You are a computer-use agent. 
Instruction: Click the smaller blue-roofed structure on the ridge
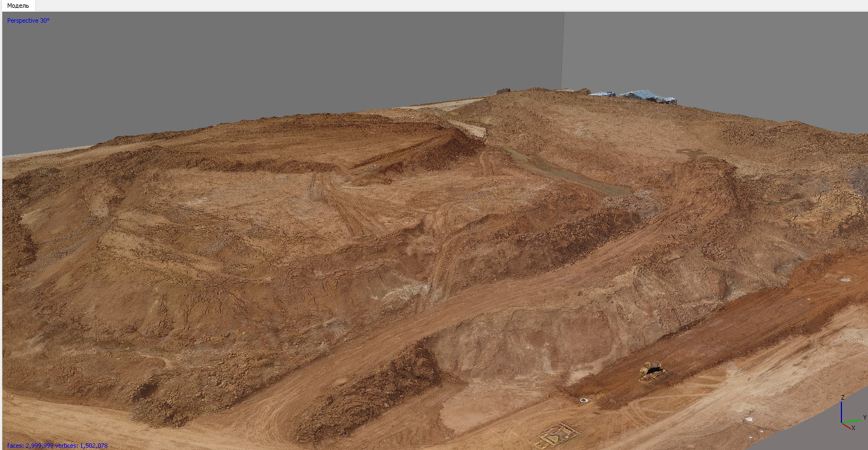(602, 95)
